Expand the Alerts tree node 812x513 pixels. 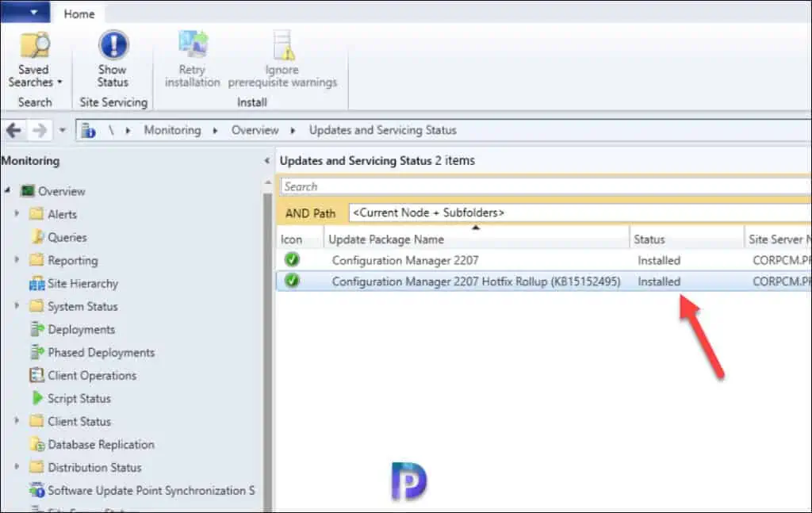coord(17,213)
